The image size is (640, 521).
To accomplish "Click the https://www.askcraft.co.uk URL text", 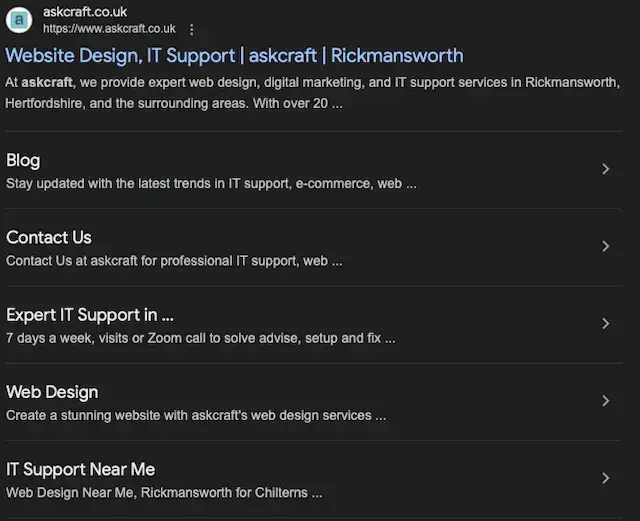I will [109, 29].
